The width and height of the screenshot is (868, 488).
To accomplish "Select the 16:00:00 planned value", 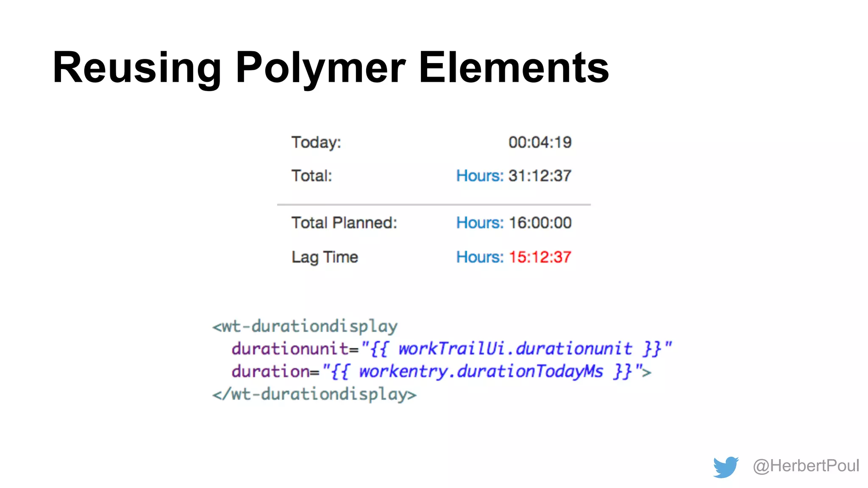I will coord(540,223).
